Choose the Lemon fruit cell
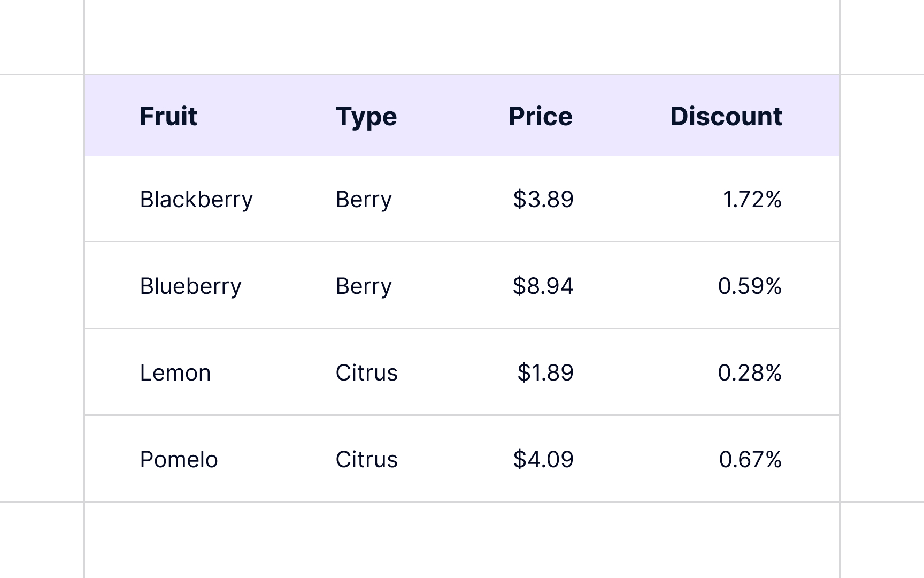The height and width of the screenshot is (578, 924). [x=175, y=373]
